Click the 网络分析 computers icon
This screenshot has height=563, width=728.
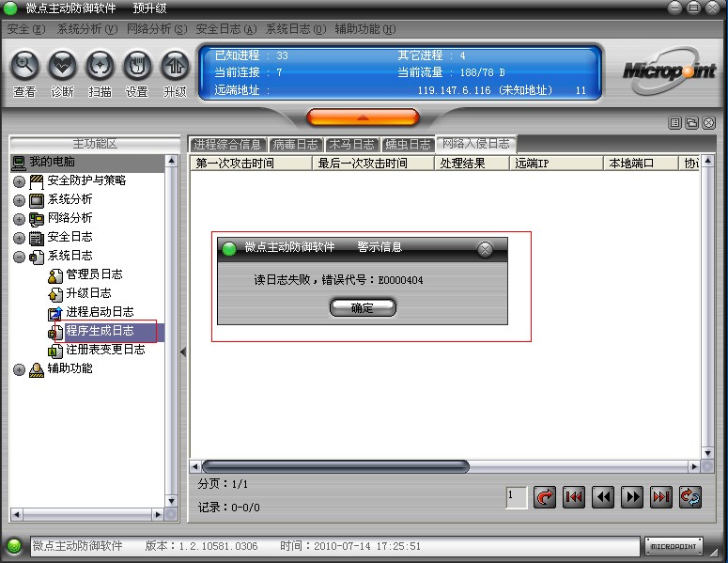click(37, 219)
